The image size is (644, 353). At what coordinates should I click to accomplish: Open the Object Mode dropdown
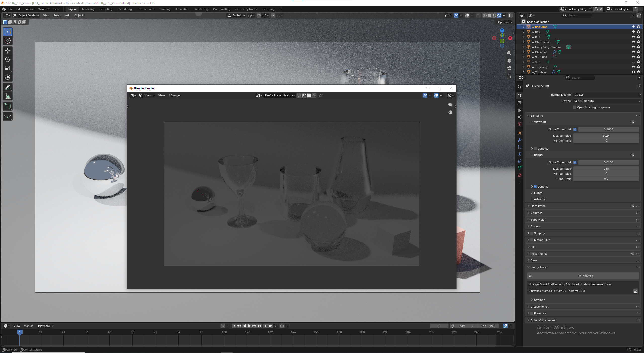tap(26, 15)
